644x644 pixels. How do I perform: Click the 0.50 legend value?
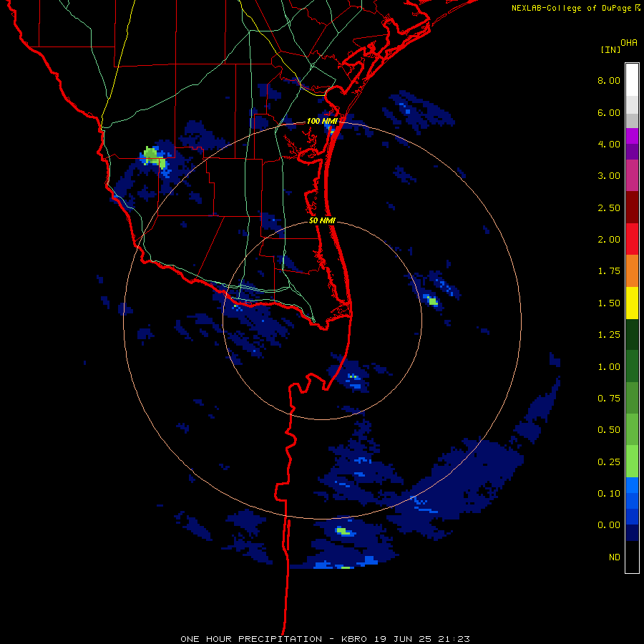[609, 430]
